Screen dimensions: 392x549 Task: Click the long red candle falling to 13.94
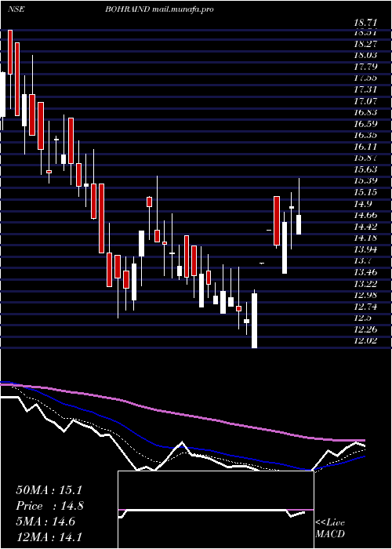(101, 218)
